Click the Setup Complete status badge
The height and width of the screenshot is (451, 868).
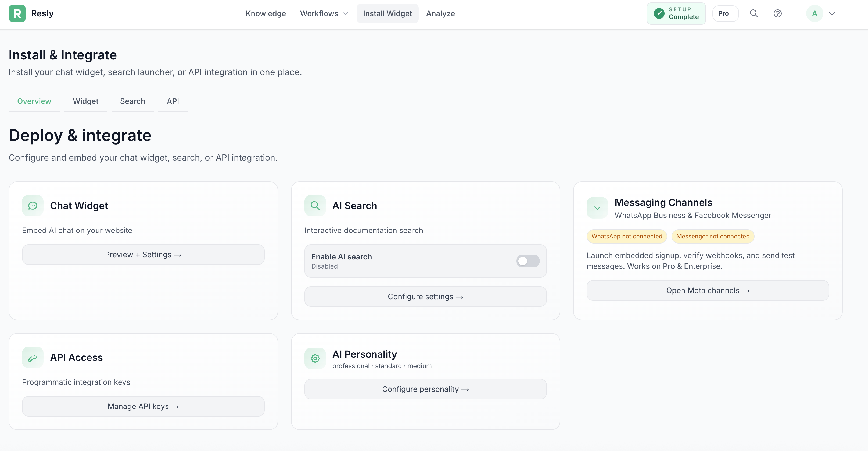[x=676, y=13]
